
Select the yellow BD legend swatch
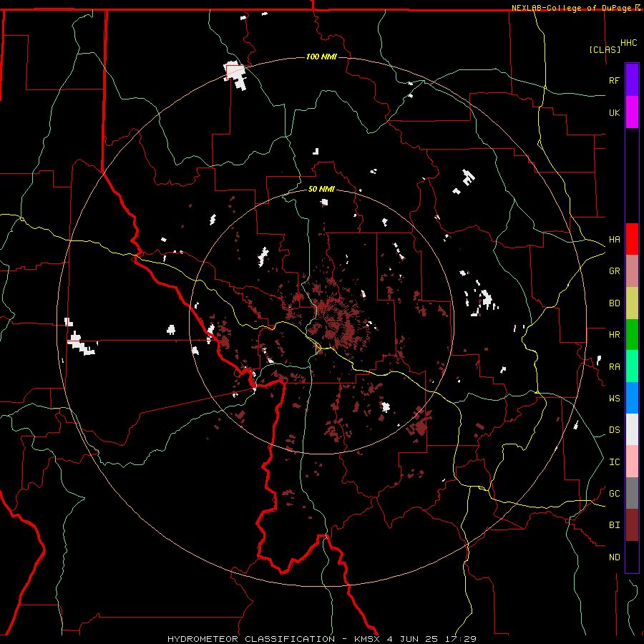[632, 303]
